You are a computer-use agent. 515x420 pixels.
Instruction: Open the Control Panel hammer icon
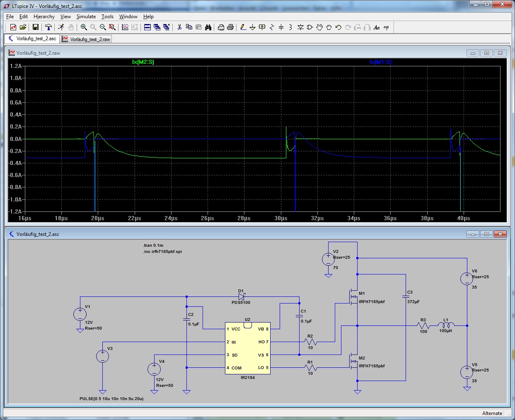48,27
